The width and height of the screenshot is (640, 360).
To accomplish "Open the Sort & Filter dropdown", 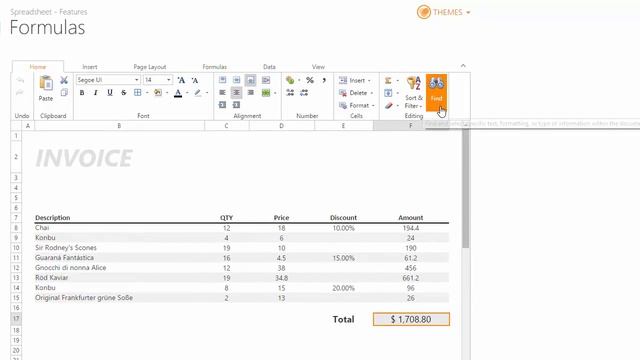I will tap(414, 92).
